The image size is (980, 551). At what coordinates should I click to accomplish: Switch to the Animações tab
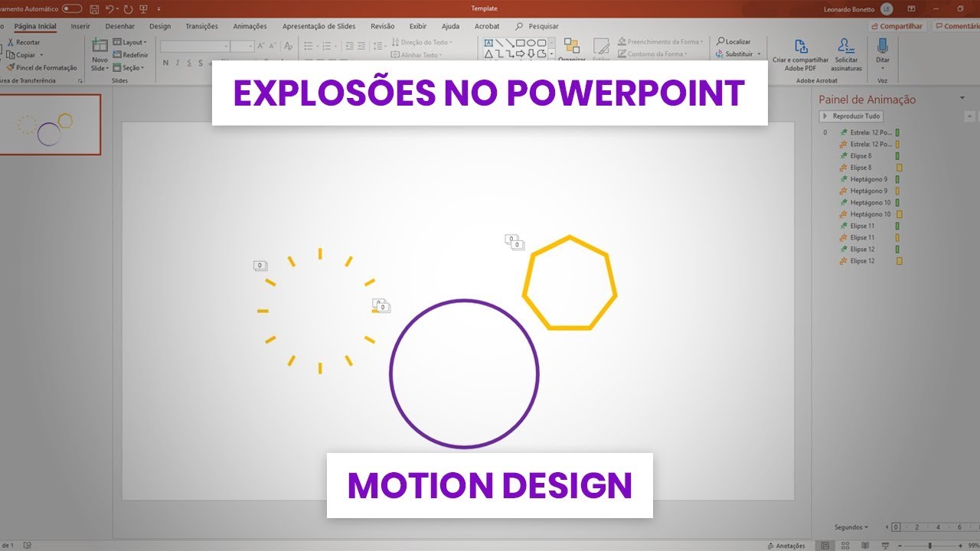(x=250, y=26)
